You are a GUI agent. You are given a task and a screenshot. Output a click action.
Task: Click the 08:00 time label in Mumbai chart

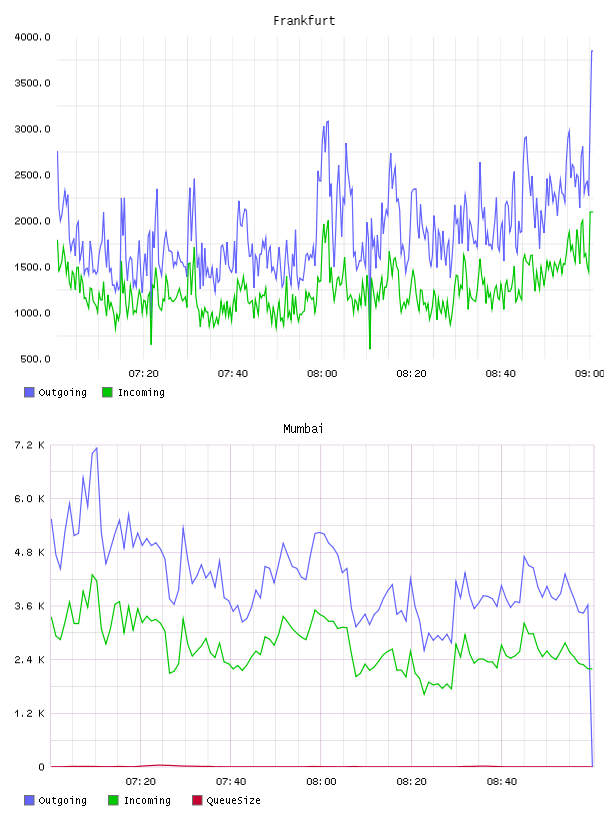click(x=321, y=782)
